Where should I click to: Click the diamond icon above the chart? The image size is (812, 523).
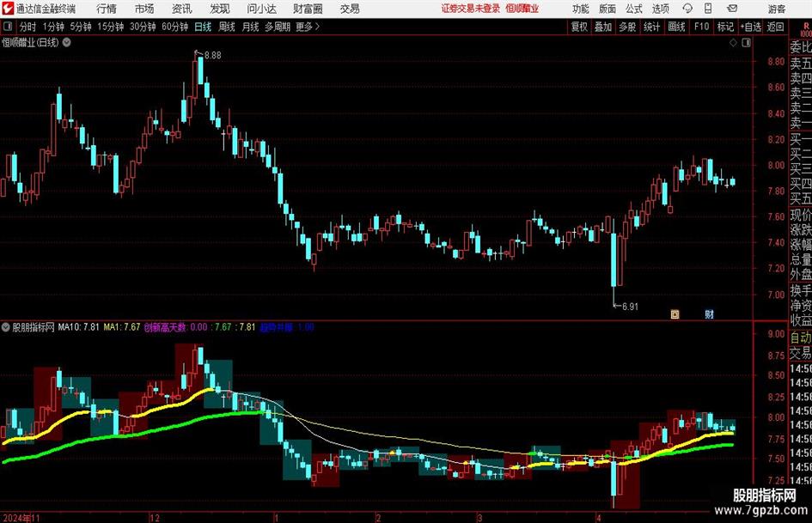[733, 43]
